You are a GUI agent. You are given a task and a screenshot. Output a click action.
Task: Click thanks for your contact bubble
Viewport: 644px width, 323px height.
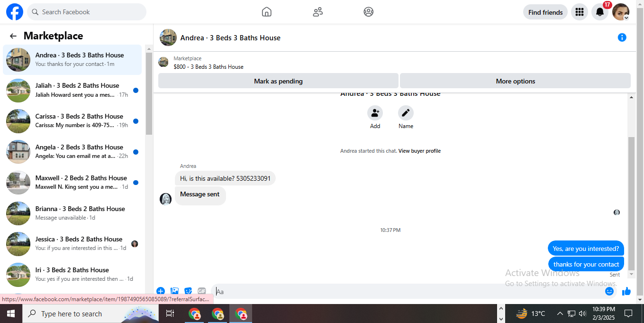coord(586,264)
